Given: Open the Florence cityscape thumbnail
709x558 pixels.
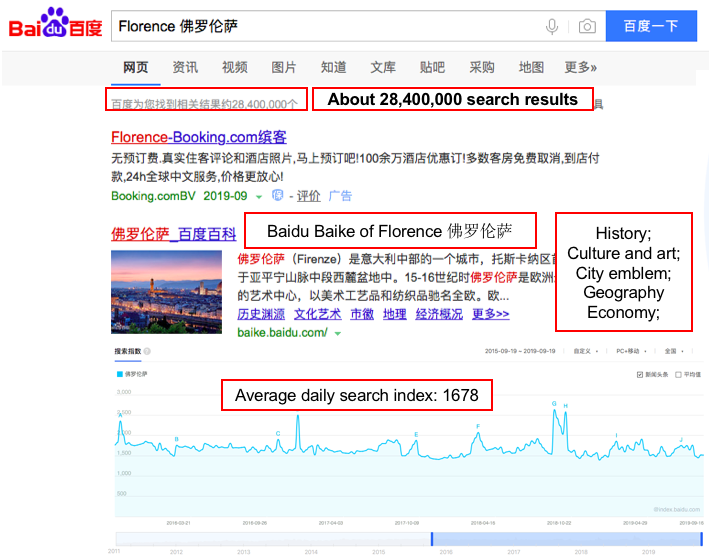Looking at the screenshot, I should click(166, 292).
